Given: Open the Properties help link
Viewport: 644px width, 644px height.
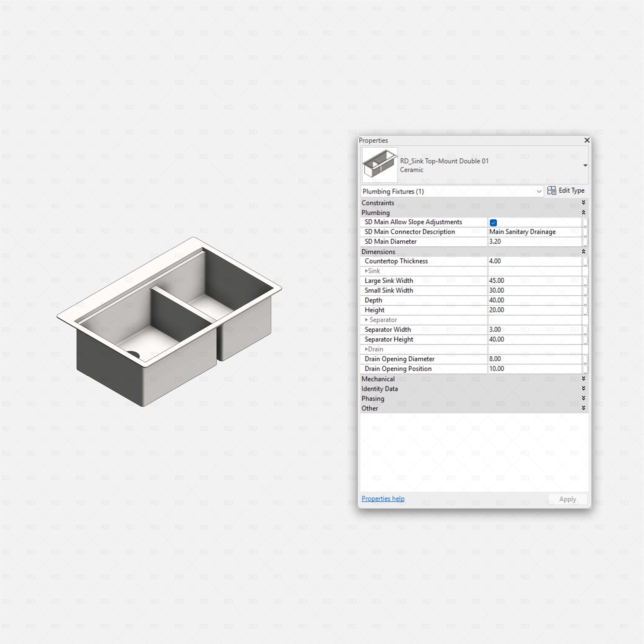Looking at the screenshot, I should pyautogui.click(x=383, y=498).
